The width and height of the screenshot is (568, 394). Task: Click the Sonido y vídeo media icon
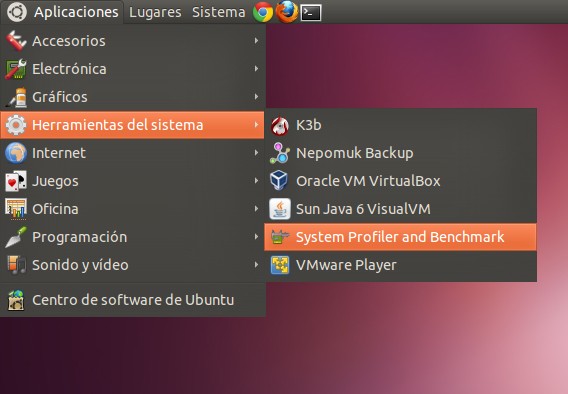pyautogui.click(x=17, y=265)
